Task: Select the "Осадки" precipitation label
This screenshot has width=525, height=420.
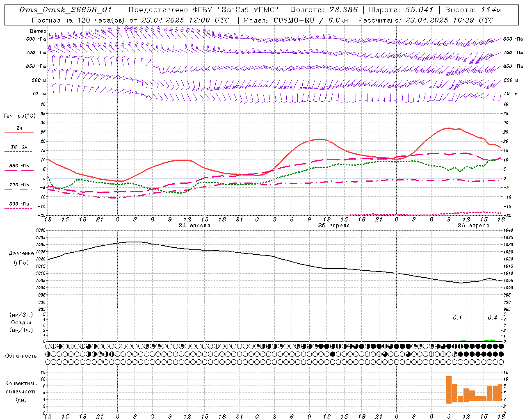Action: point(21,322)
